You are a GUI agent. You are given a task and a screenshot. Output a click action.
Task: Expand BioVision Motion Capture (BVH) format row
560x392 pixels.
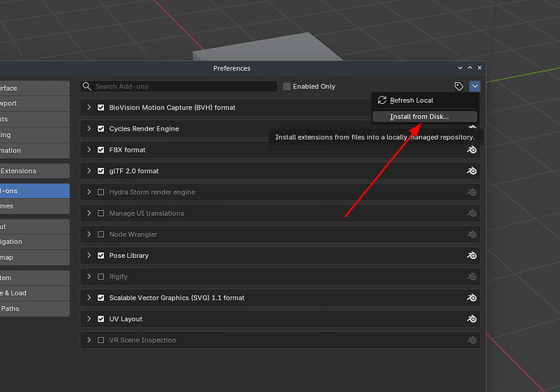click(89, 107)
